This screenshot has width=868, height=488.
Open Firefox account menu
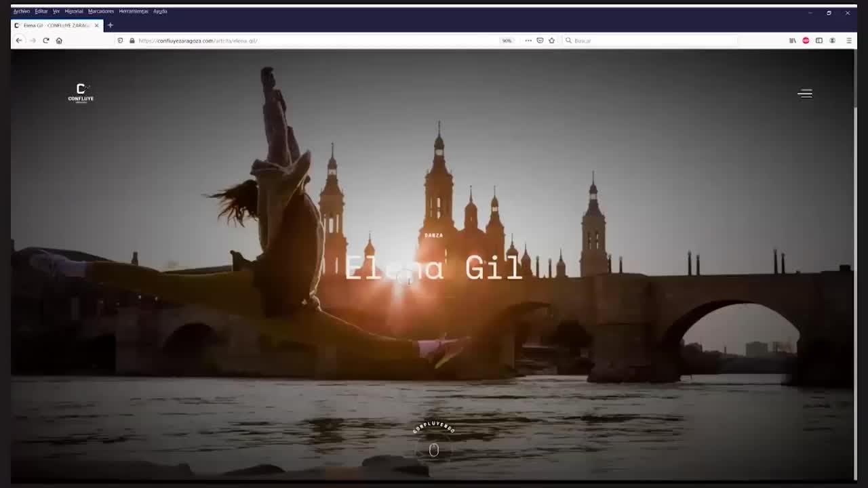point(832,41)
